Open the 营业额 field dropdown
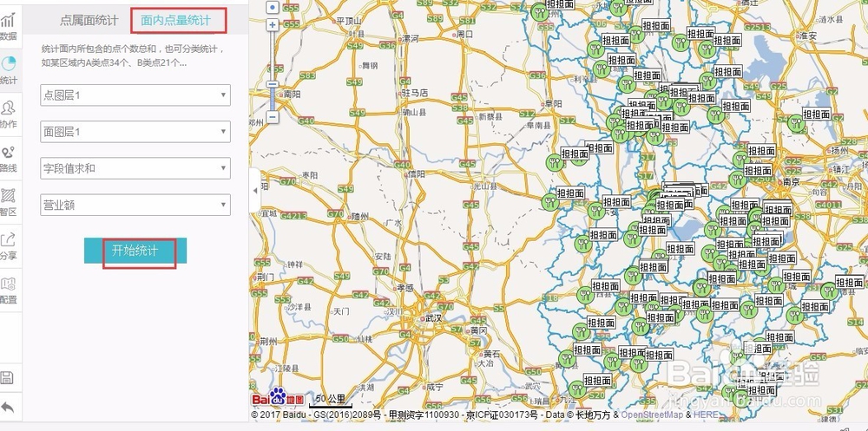 [x=135, y=205]
